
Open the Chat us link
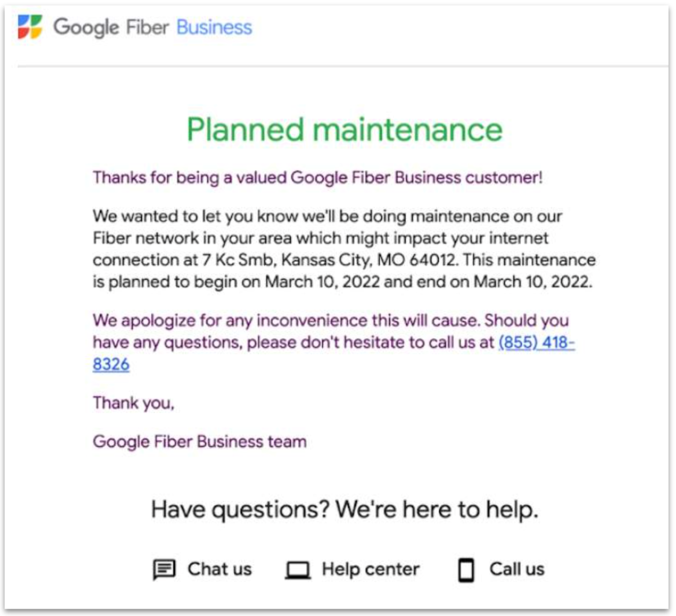[220, 569]
